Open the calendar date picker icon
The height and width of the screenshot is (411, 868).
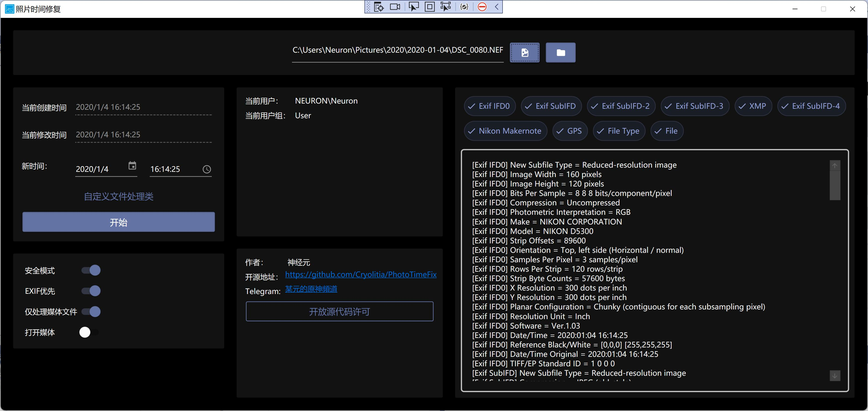click(x=132, y=166)
